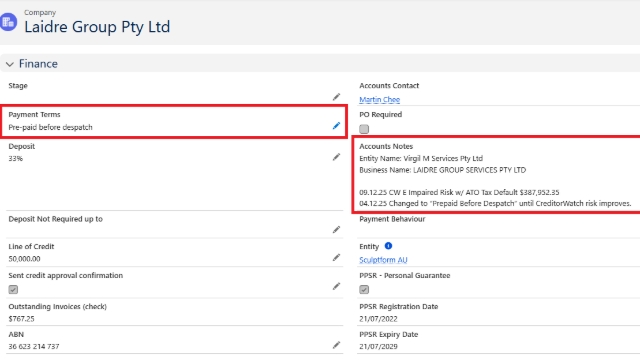
Task: Edit Deposit Not Required up to field
Action: pyautogui.click(x=336, y=230)
